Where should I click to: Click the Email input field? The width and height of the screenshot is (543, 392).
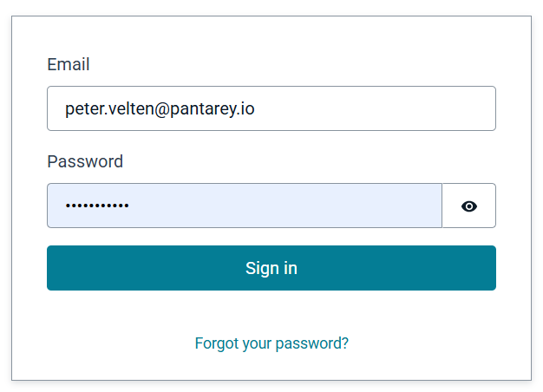tap(271, 108)
